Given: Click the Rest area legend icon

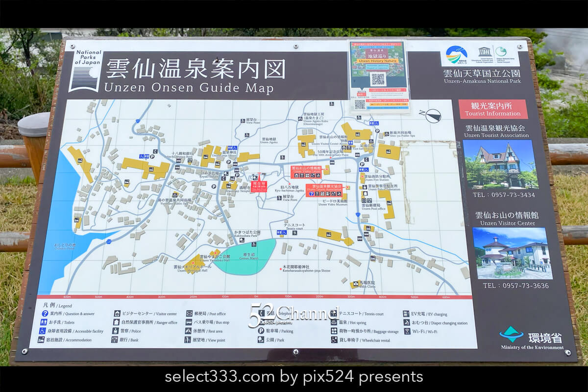Looking at the screenshot, I should (x=189, y=331).
